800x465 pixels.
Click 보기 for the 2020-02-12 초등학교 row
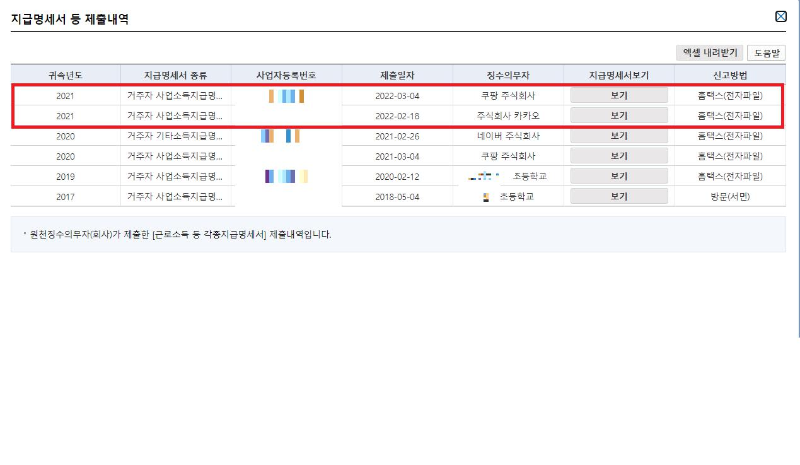(x=619, y=176)
